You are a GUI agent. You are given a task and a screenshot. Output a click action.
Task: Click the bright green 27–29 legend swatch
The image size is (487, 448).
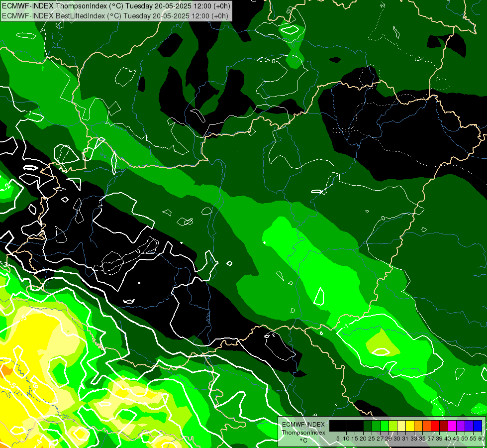(385, 426)
